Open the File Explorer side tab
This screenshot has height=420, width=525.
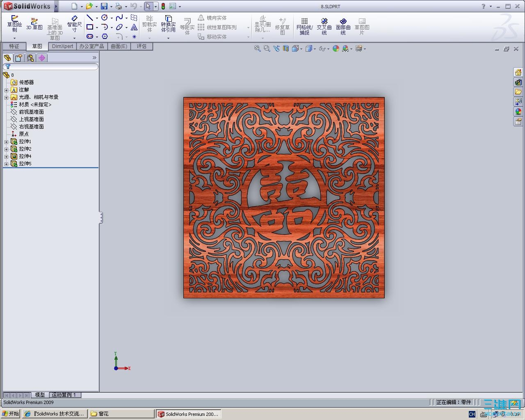click(518, 92)
